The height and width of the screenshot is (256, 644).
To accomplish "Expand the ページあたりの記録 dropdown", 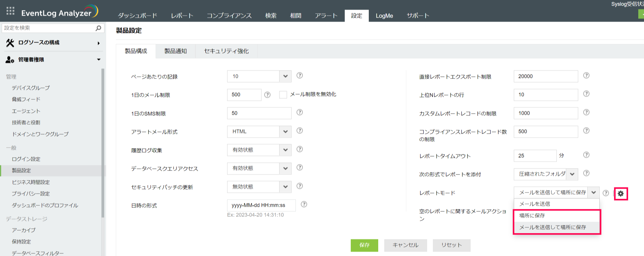I will (285, 76).
